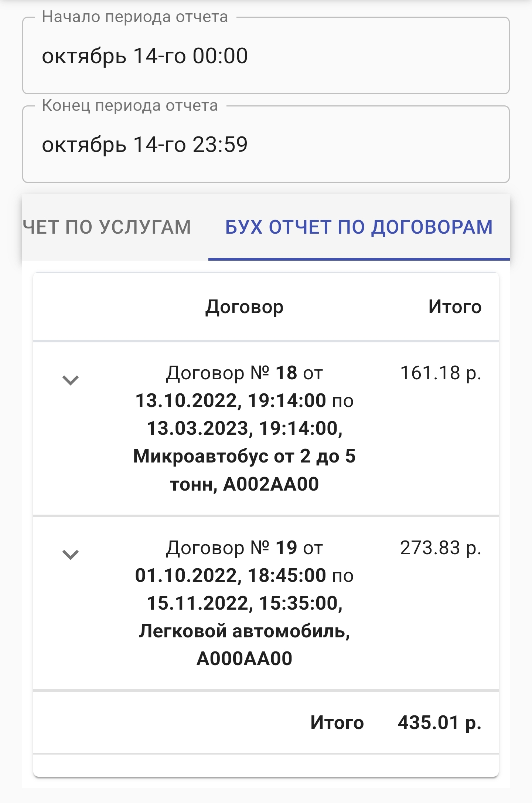Click the Конец периода отчета date field
Screen dimensions: 532x803
(x=266, y=145)
